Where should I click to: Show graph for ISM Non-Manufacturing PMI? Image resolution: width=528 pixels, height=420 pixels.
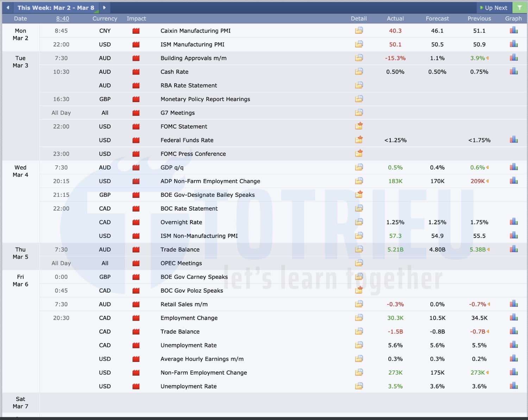point(514,236)
